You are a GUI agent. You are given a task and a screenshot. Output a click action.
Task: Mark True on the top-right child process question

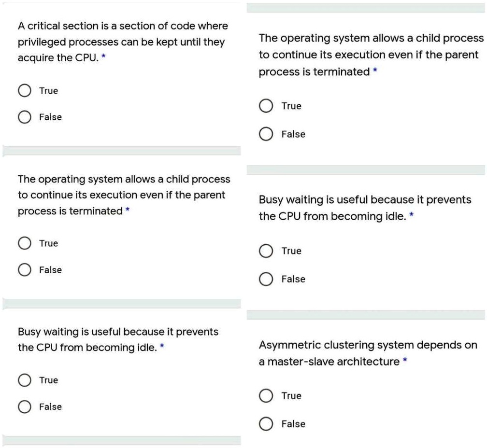(x=266, y=106)
